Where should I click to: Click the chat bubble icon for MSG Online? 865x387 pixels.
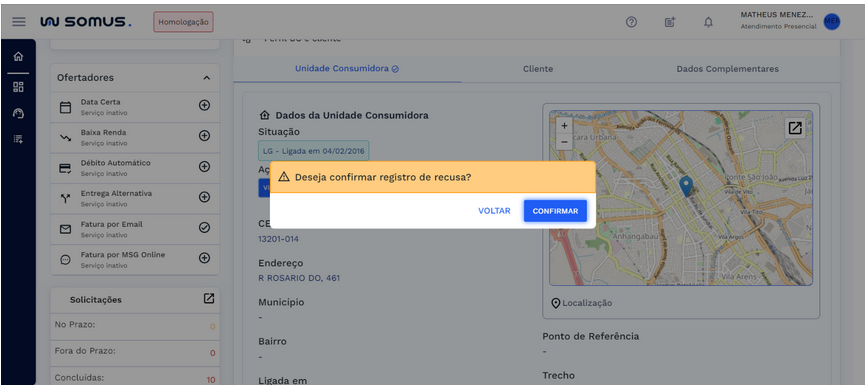click(65, 260)
